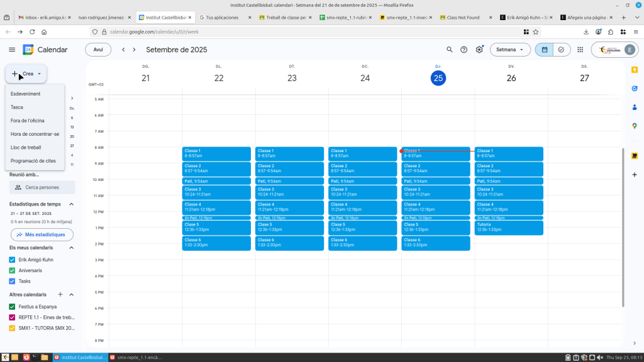Open the help question mark icon
This screenshot has height=362, width=644.
click(x=464, y=50)
